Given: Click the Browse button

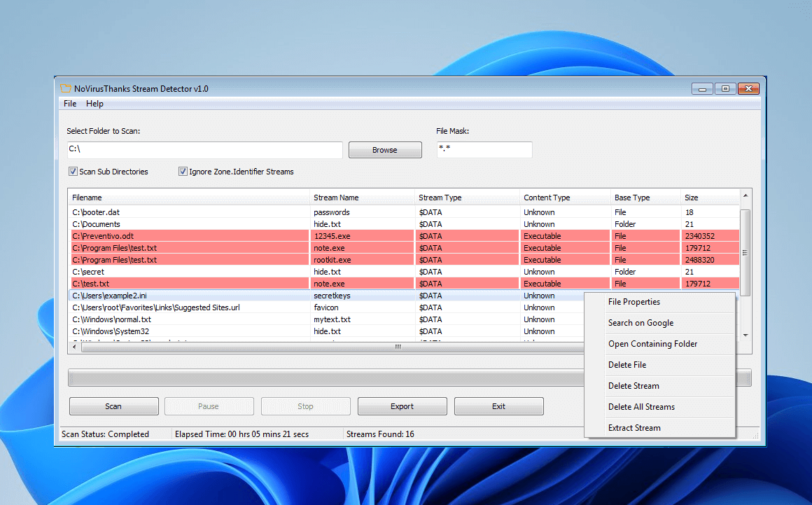Looking at the screenshot, I should tap(385, 150).
